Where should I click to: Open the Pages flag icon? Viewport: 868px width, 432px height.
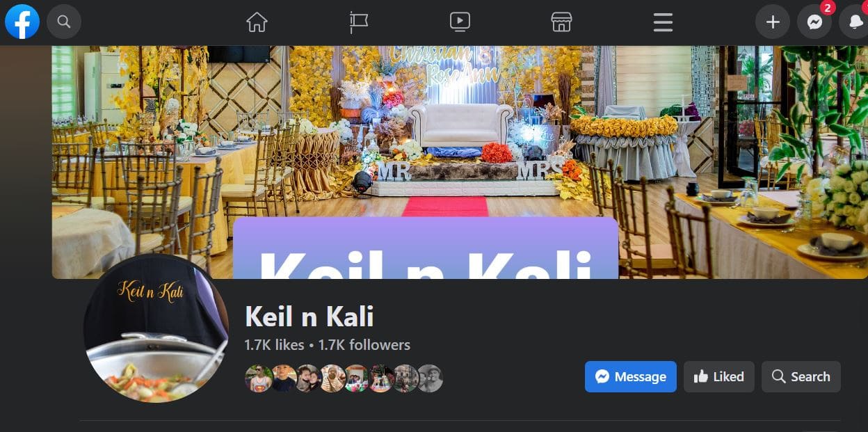coord(358,22)
